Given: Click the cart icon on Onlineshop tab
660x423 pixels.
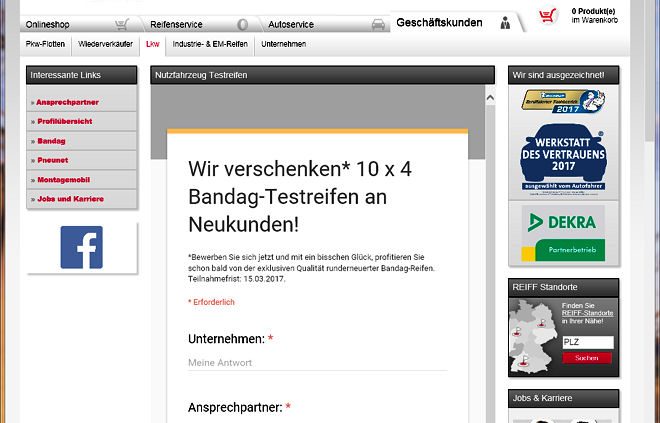Looking at the screenshot, I should [x=122, y=24].
